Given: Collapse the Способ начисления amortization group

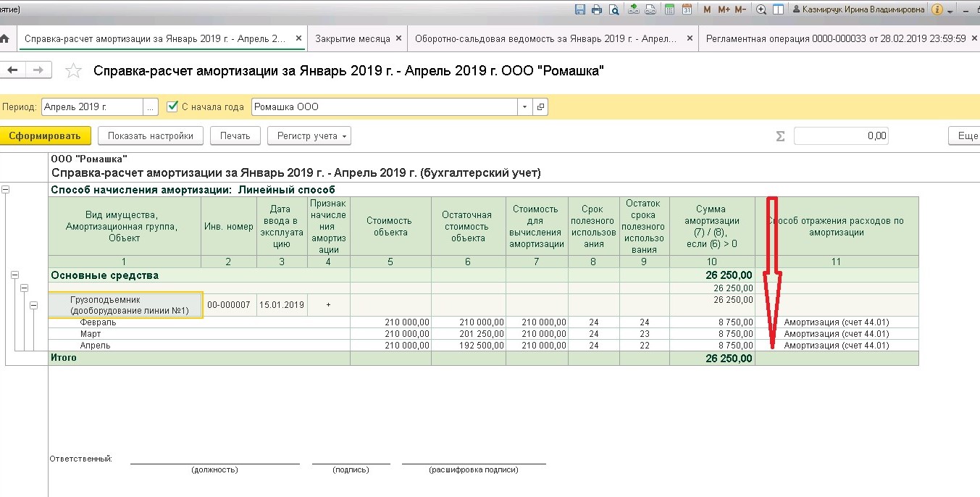Looking at the screenshot, I should point(6,190).
